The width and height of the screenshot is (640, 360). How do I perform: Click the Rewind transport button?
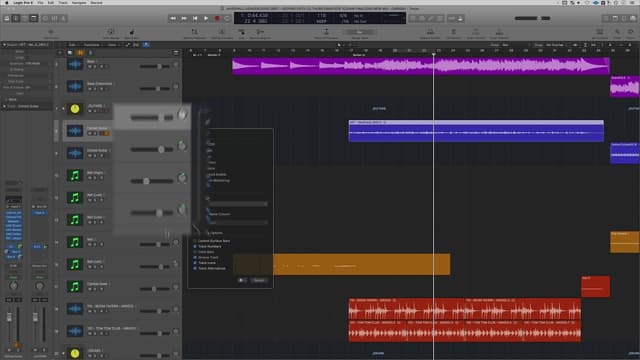[173, 18]
